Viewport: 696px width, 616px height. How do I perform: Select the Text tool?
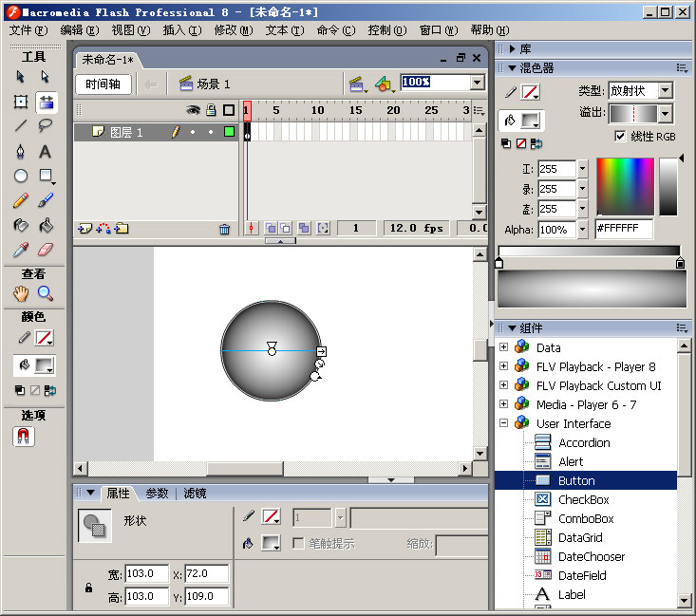46,151
